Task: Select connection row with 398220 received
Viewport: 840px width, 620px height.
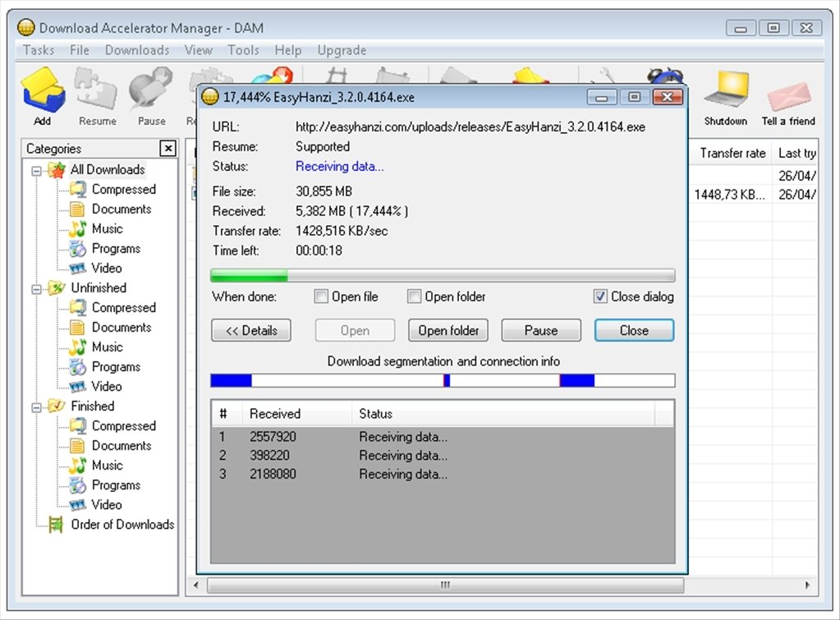Action: tap(443, 456)
